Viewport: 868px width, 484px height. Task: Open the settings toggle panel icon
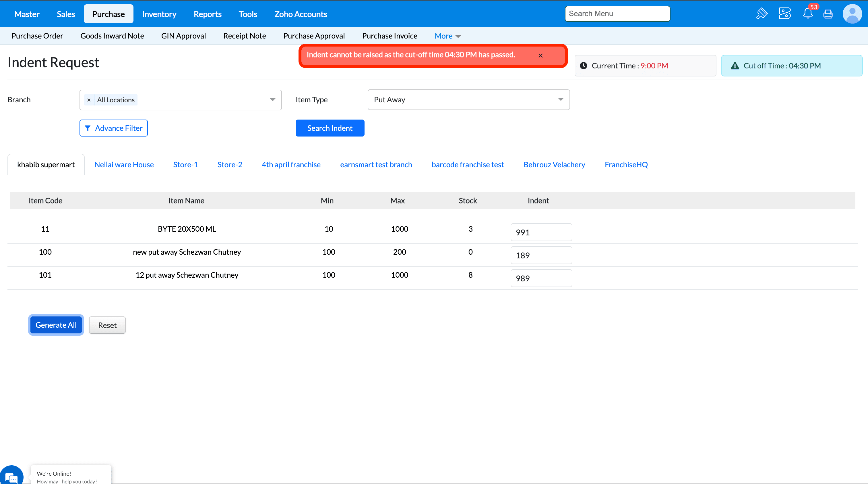[x=785, y=14]
